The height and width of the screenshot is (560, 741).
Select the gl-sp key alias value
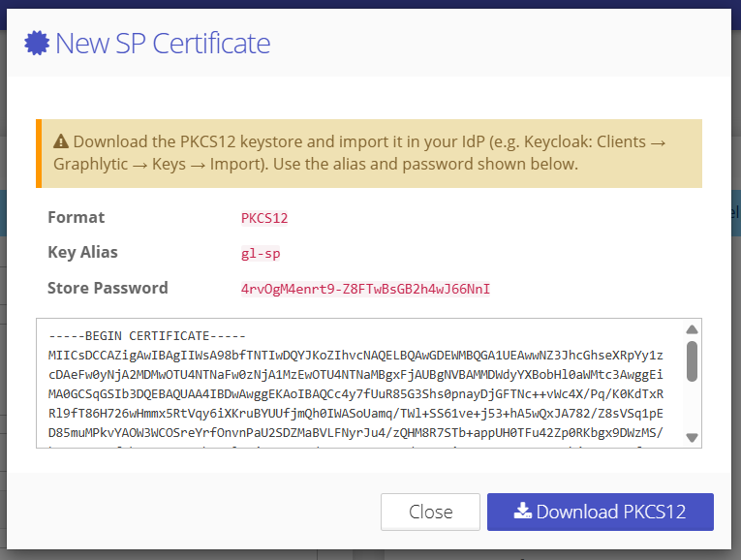[261, 254]
